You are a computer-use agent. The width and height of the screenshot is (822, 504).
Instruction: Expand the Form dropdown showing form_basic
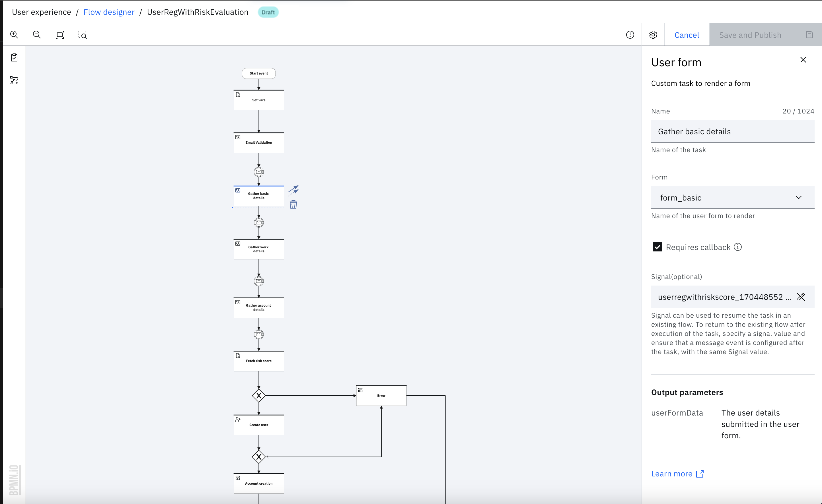click(x=732, y=197)
